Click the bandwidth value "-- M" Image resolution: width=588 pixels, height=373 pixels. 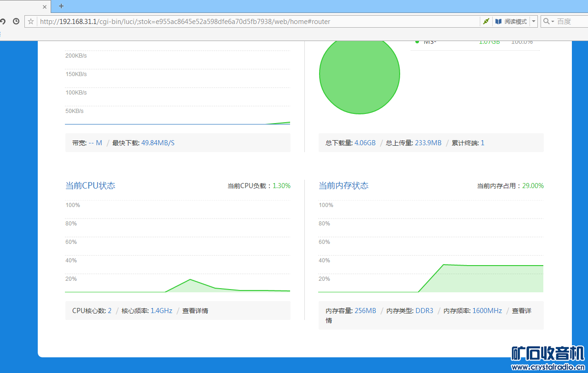(x=95, y=143)
